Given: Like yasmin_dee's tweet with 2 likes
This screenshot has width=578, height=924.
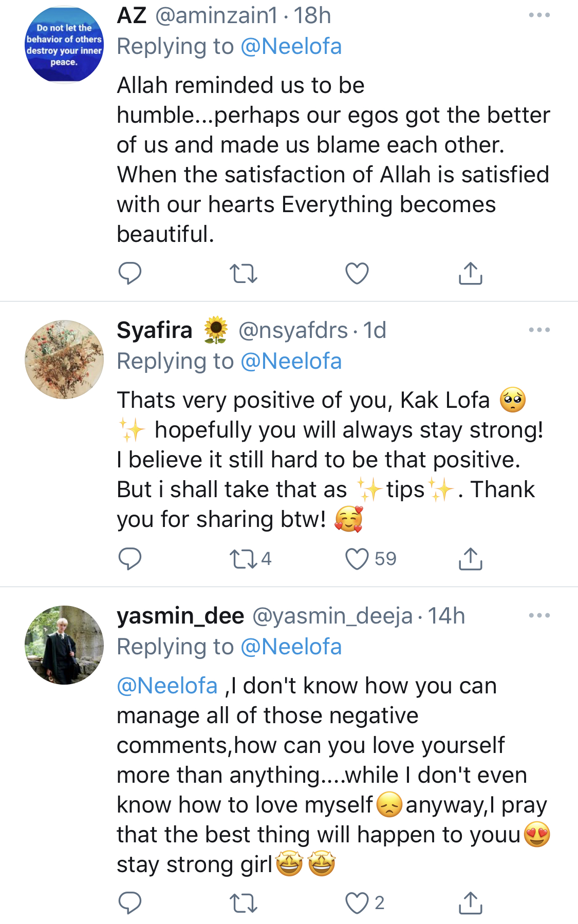Looking at the screenshot, I should 357,903.
